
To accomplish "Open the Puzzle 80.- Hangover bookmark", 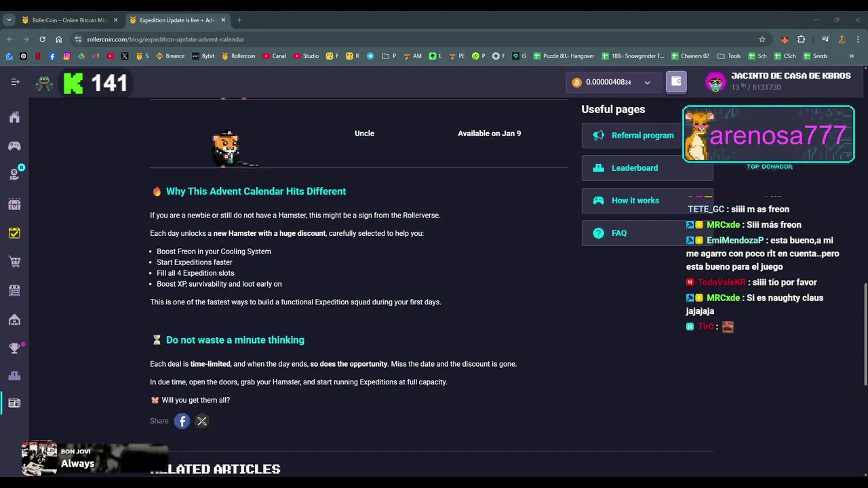I will [564, 56].
